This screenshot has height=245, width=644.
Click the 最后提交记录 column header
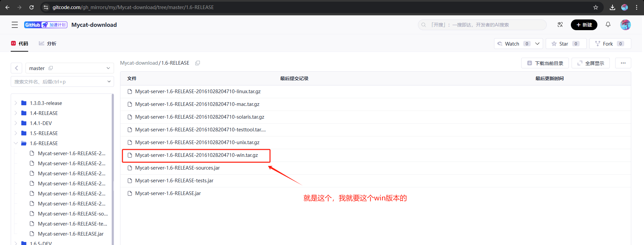coord(294,78)
